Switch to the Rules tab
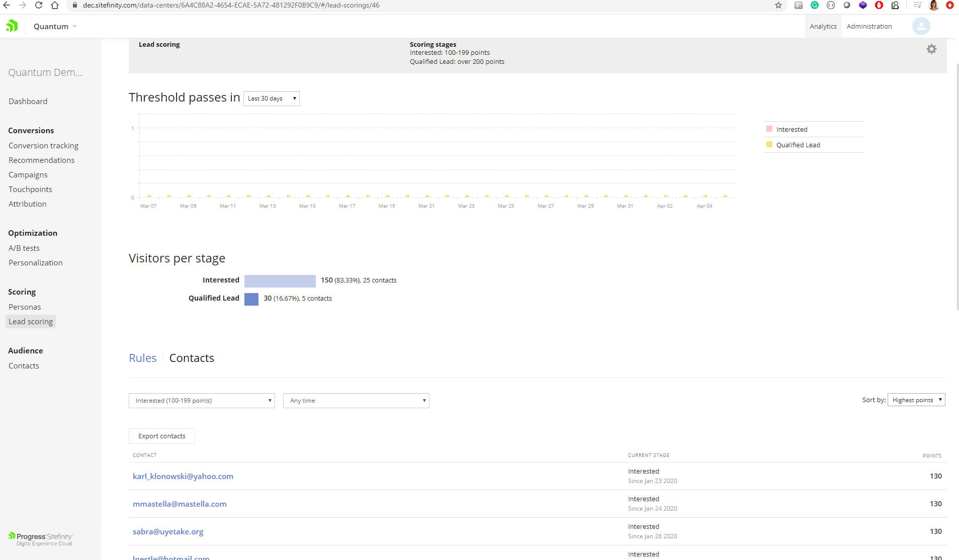The image size is (959, 560). [143, 357]
